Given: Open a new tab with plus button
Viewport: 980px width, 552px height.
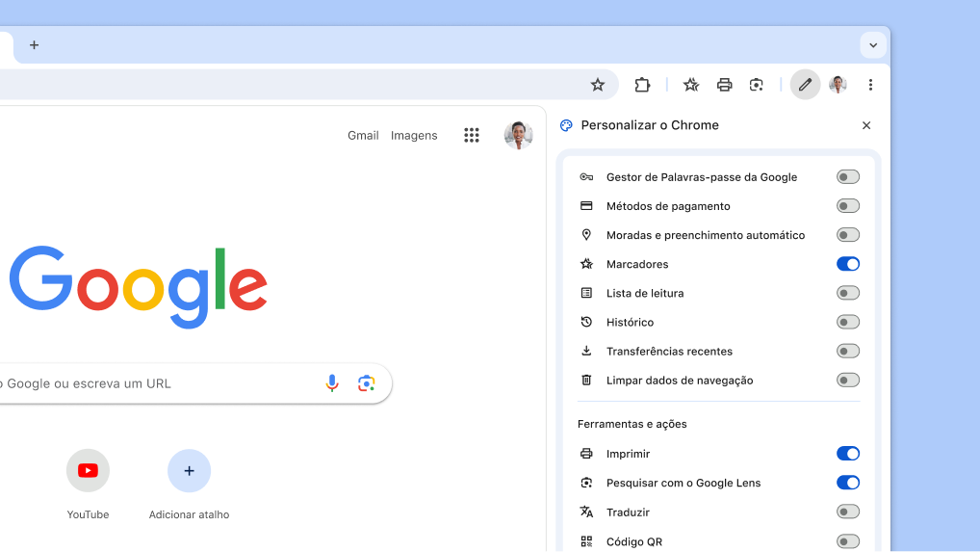Looking at the screenshot, I should tap(35, 45).
